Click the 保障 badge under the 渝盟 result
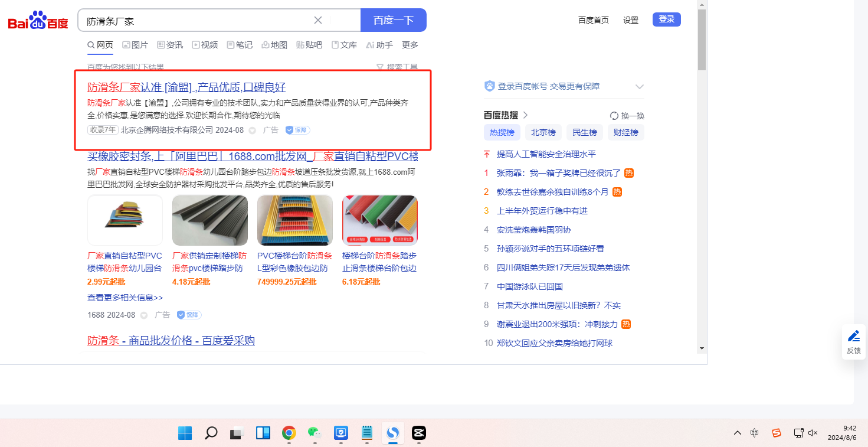 tap(298, 130)
